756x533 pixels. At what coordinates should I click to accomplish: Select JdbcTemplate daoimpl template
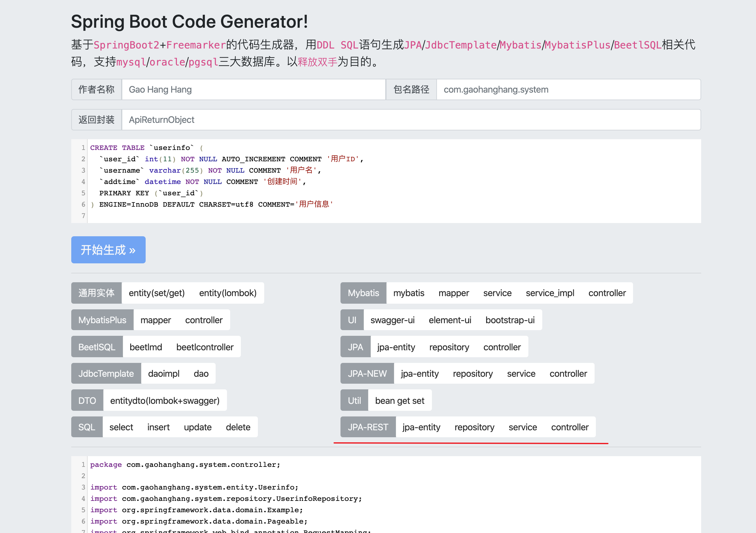[163, 373]
